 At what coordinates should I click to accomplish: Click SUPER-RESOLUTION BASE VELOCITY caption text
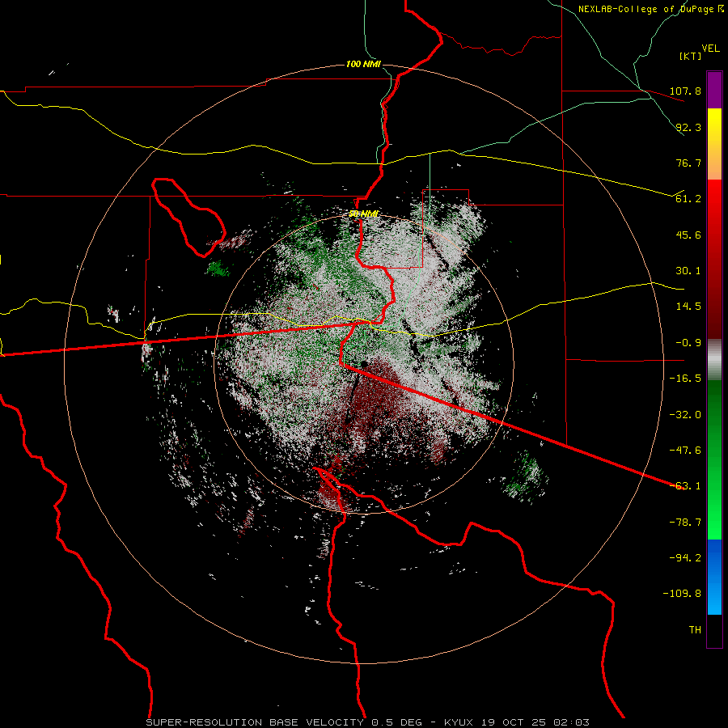pos(255,722)
